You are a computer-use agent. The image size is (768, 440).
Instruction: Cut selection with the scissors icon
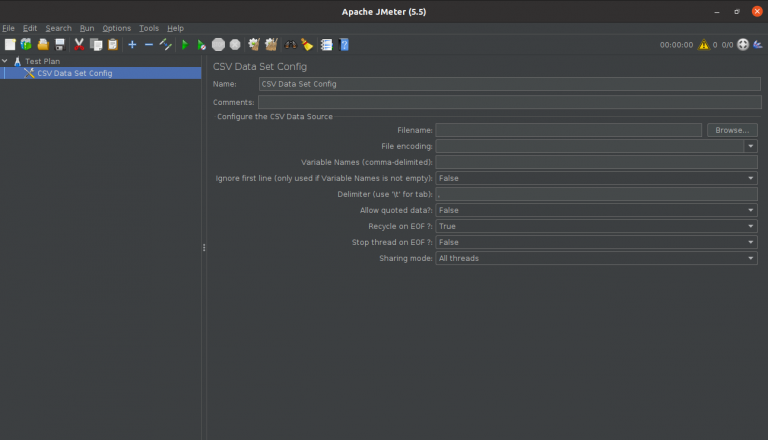(x=79, y=45)
